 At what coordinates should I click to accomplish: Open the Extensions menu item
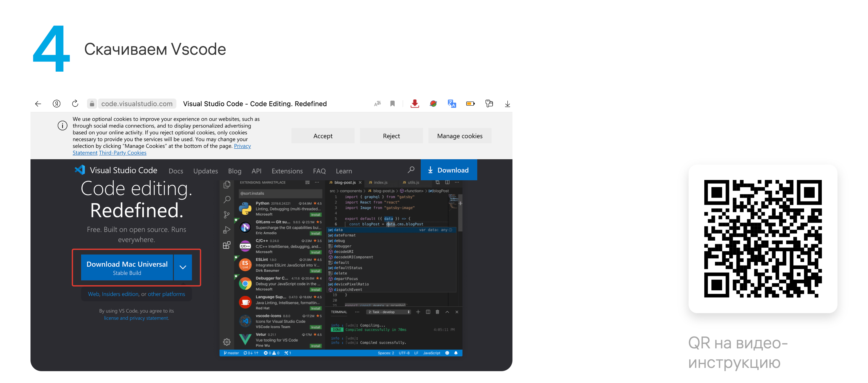[x=287, y=171]
